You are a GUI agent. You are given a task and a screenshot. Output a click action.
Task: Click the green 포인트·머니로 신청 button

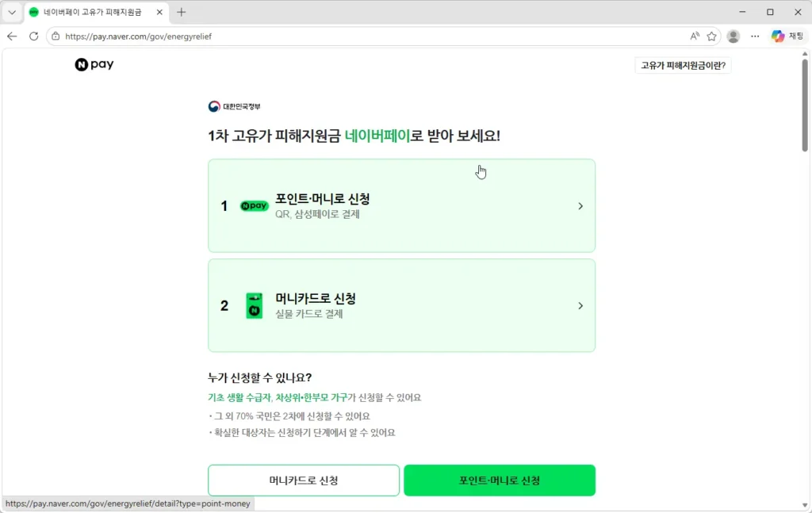pos(500,480)
